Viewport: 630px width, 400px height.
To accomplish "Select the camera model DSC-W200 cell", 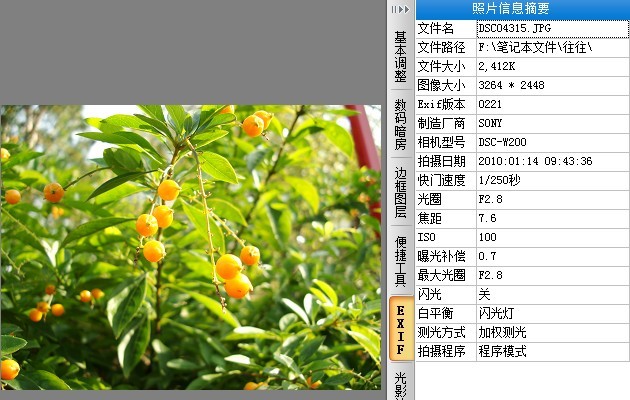I will (x=552, y=142).
